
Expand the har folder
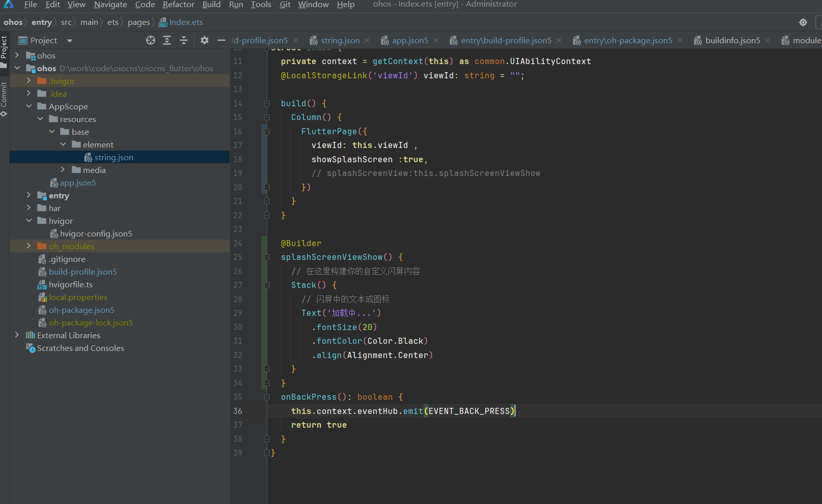(29, 208)
